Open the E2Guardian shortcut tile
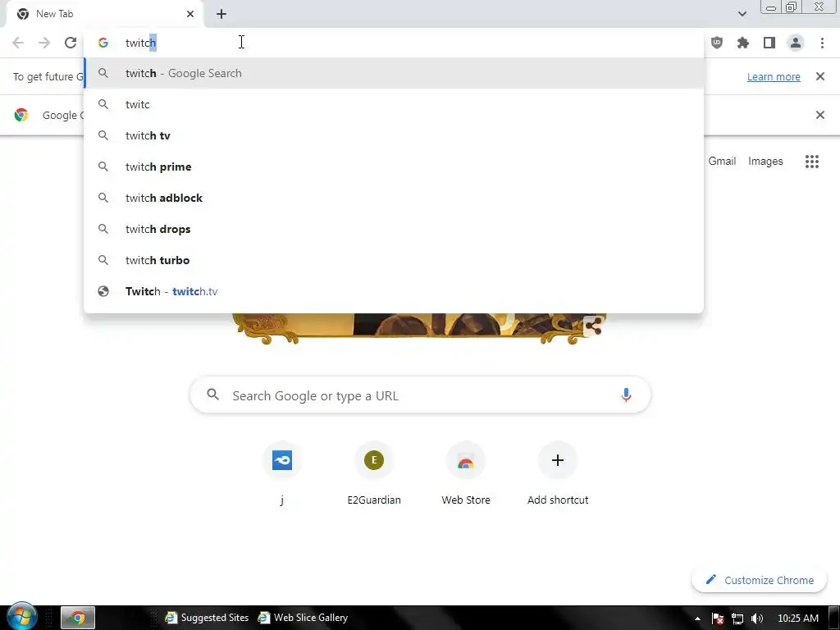The image size is (840, 630). click(x=374, y=473)
